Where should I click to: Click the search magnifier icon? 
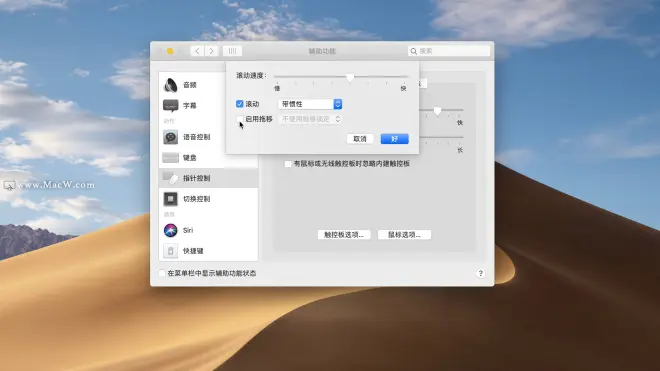pyautogui.click(x=413, y=51)
